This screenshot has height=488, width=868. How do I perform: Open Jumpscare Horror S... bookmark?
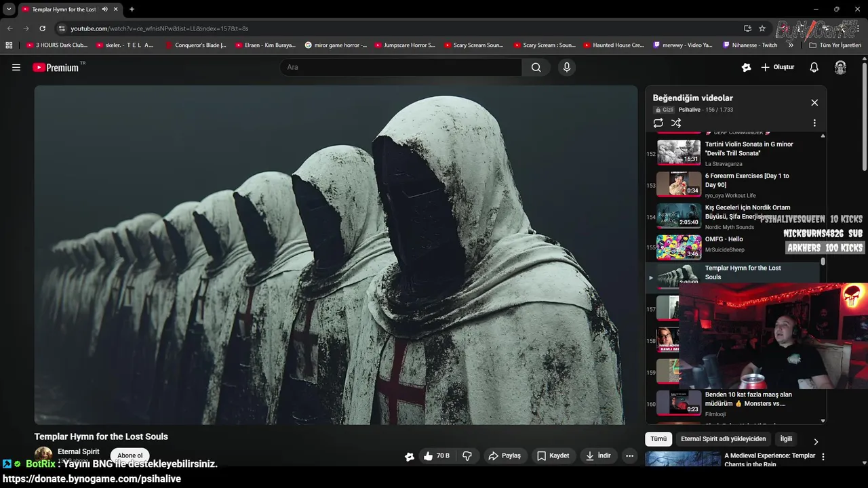coord(405,45)
